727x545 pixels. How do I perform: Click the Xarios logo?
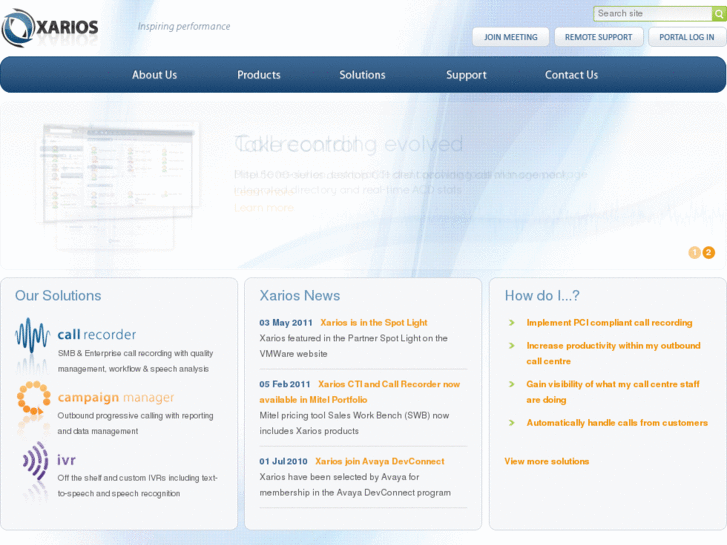50,28
